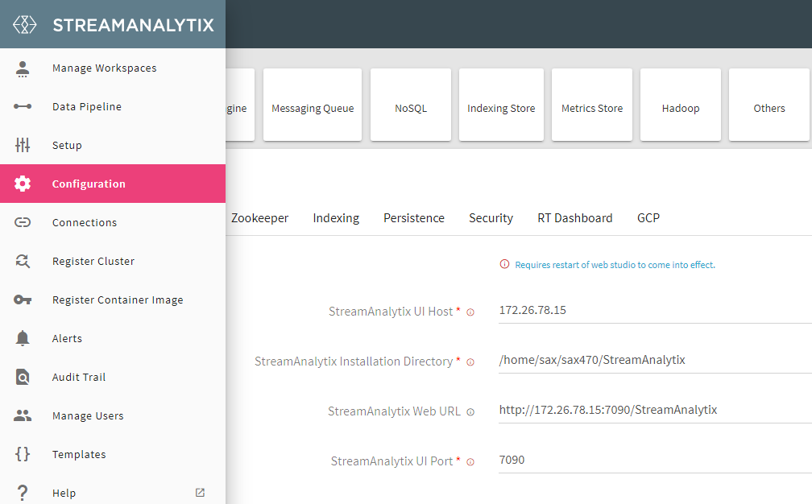Click the Configuration gear icon
This screenshot has width=812, height=504.
pyautogui.click(x=23, y=184)
